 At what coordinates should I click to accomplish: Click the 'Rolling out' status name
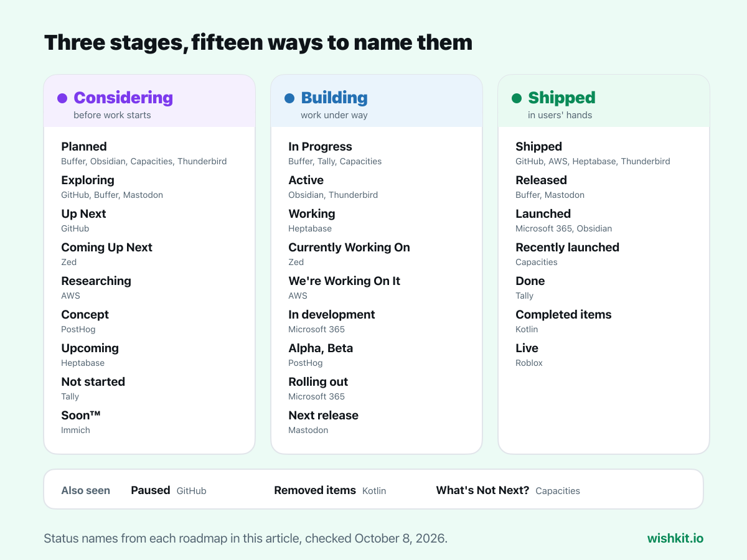318,382
